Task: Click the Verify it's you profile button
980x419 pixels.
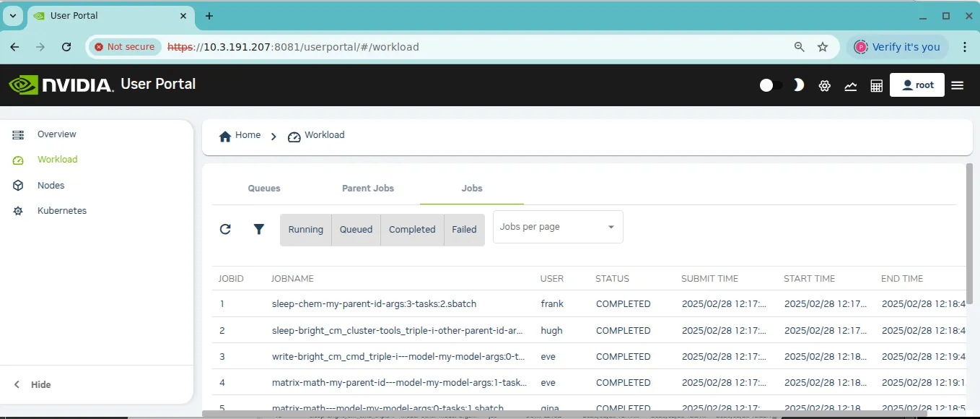Action: tap(898, 47)
